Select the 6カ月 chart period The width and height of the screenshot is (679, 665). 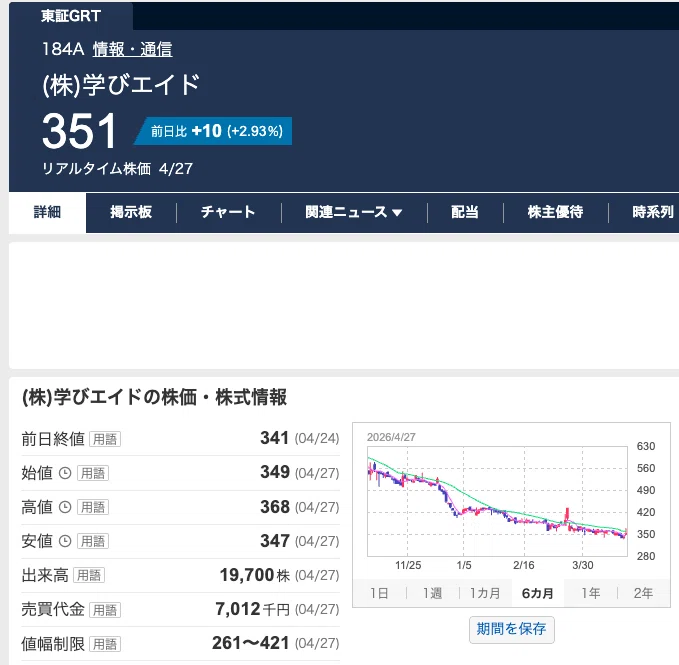tap(537, 593)
